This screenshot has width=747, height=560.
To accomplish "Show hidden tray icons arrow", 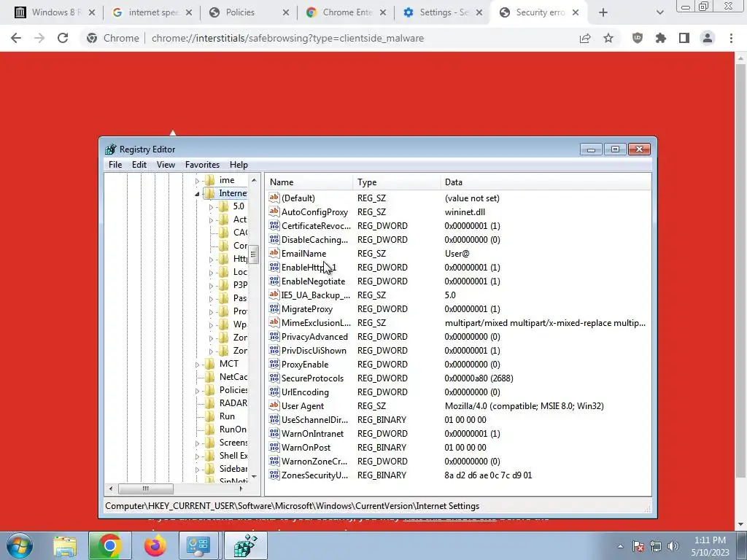I will pyautogui.click(x=620, y=546).
